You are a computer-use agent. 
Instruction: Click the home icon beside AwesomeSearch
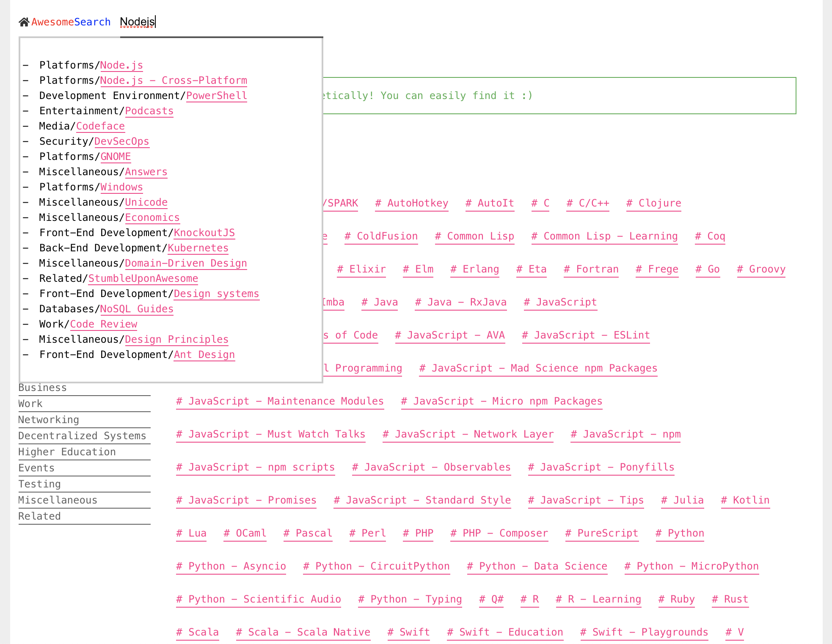tap(24, 22)
